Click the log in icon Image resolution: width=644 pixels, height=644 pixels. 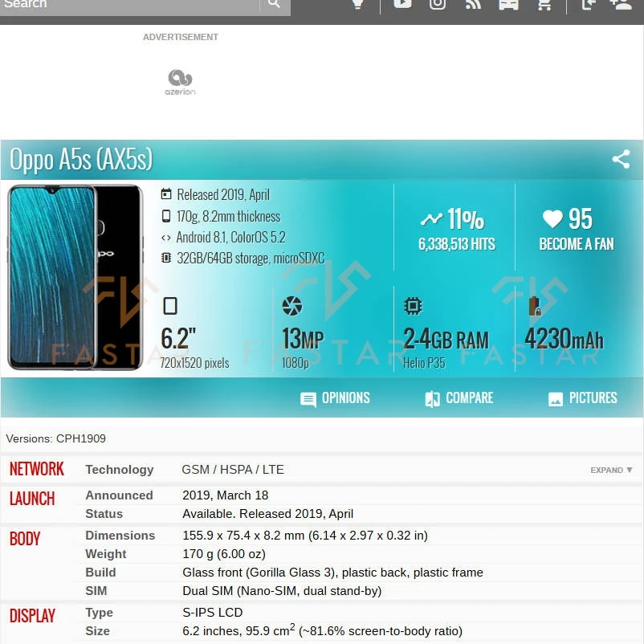coord(588,4)
